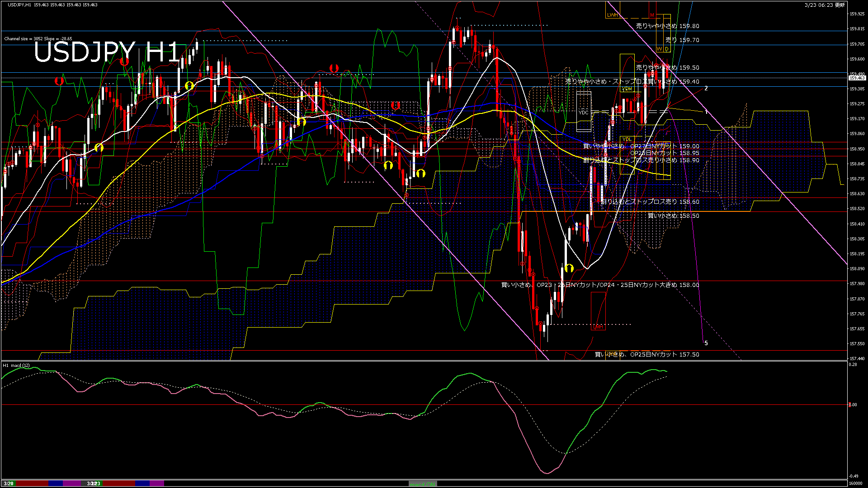The height and width of the screenshot is (488, 868).
Task: Toggle the macd ON button
Action: tap(423, 484)
